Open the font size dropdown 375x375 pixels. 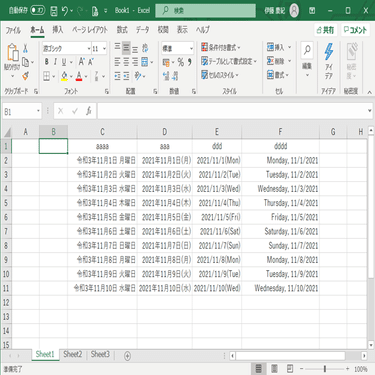[x=104, y=49]
